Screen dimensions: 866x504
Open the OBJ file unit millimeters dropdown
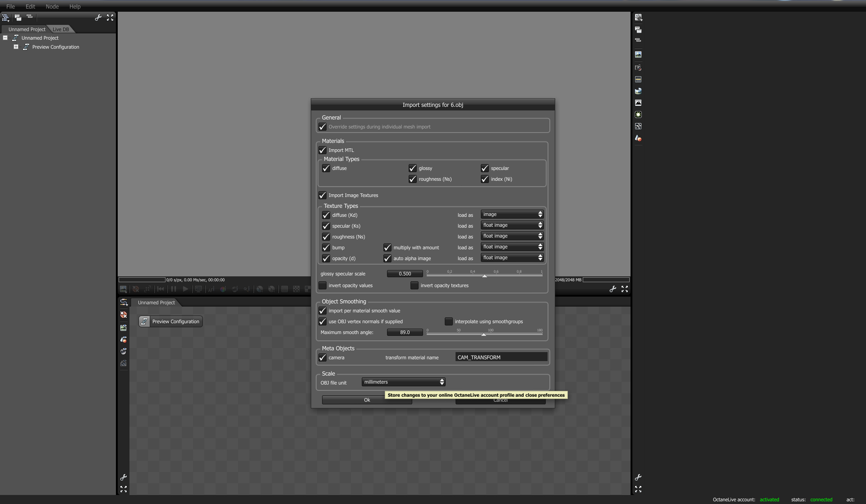[403, 382]
